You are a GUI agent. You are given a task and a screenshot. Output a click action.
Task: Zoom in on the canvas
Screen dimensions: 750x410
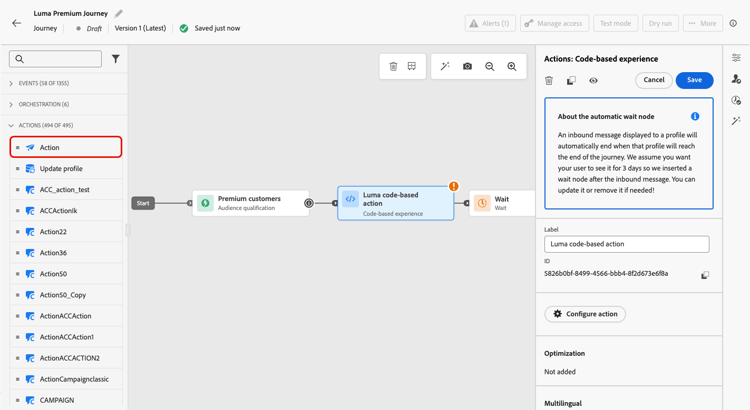(512, 66)
